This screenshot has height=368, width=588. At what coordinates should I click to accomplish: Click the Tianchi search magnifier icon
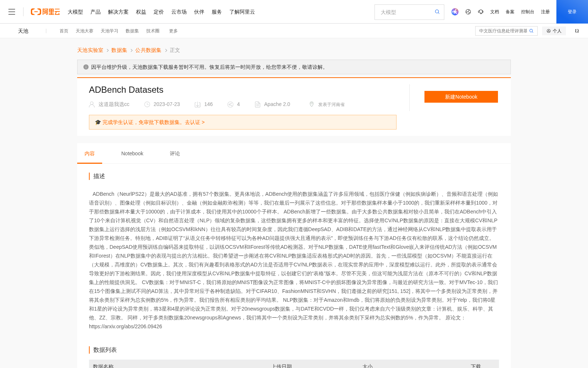click(x=531, y=31)
